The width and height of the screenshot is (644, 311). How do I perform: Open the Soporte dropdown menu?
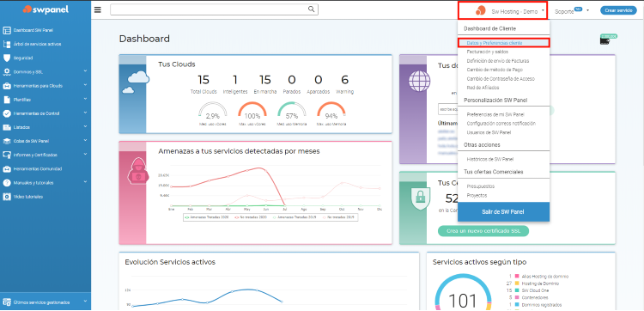click(571, 10)
